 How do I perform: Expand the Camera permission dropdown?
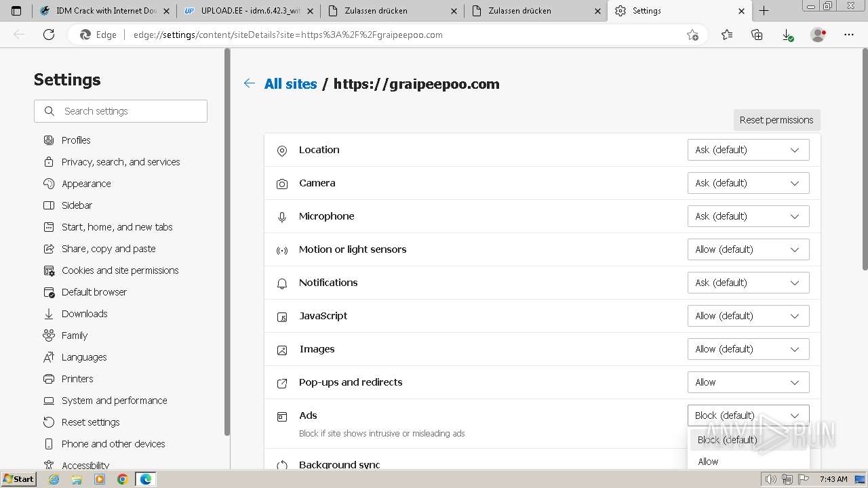click(748, 183)
